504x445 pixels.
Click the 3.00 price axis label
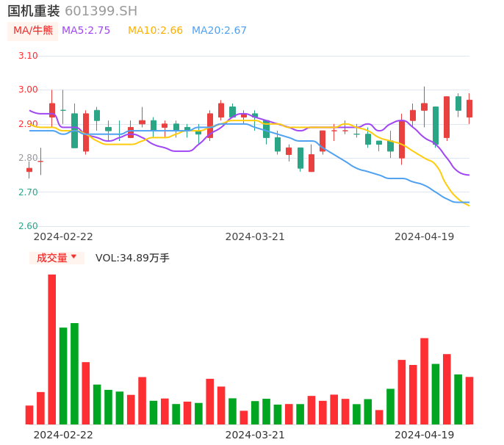pyautogui.click(x=28, y=90)
